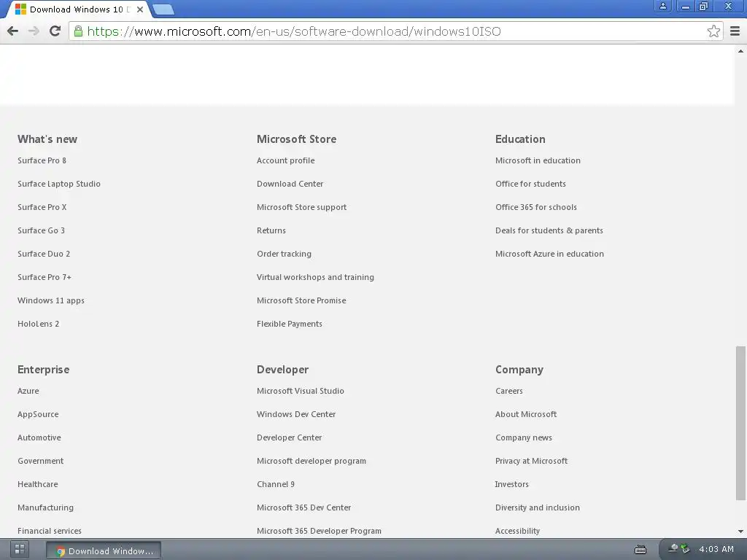Click the on-screen keyboard tray icon
Screen dimensions: 747x560
click(640, 550)
